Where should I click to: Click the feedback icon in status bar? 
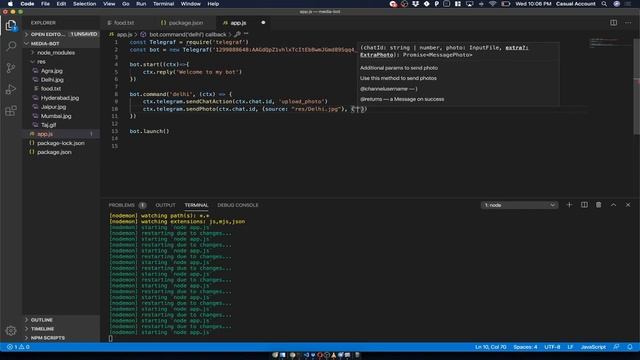point(616,347)
